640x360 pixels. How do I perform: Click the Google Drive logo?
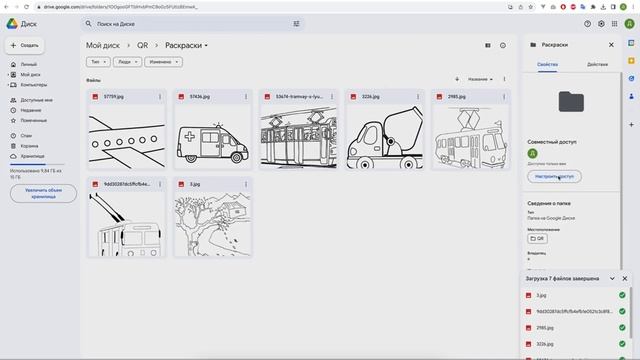(x=12, y=24)
